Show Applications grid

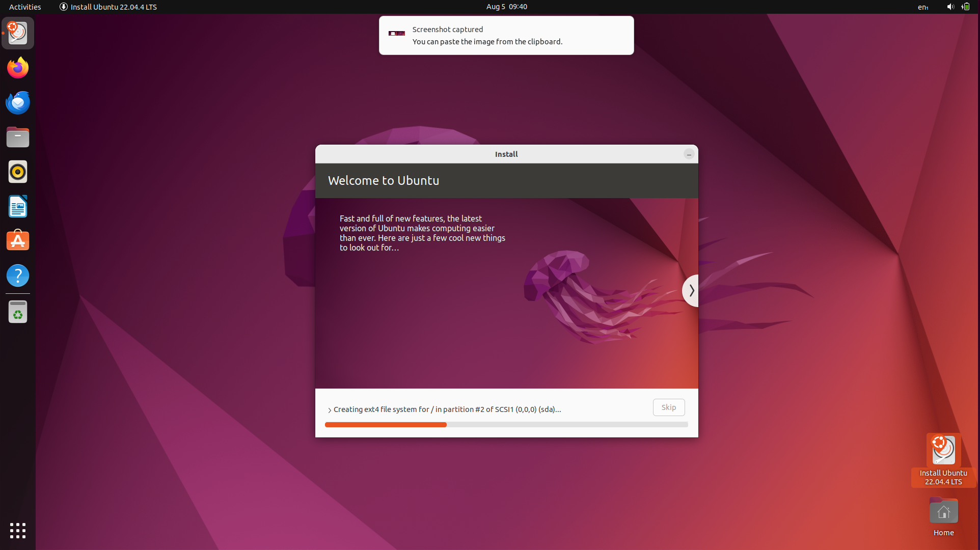click(18, 531)
